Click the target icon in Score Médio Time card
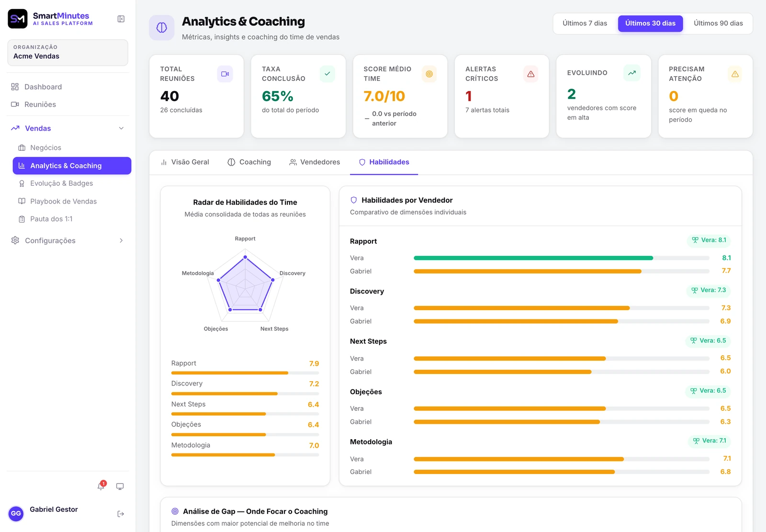 click(x=429, y=74)
